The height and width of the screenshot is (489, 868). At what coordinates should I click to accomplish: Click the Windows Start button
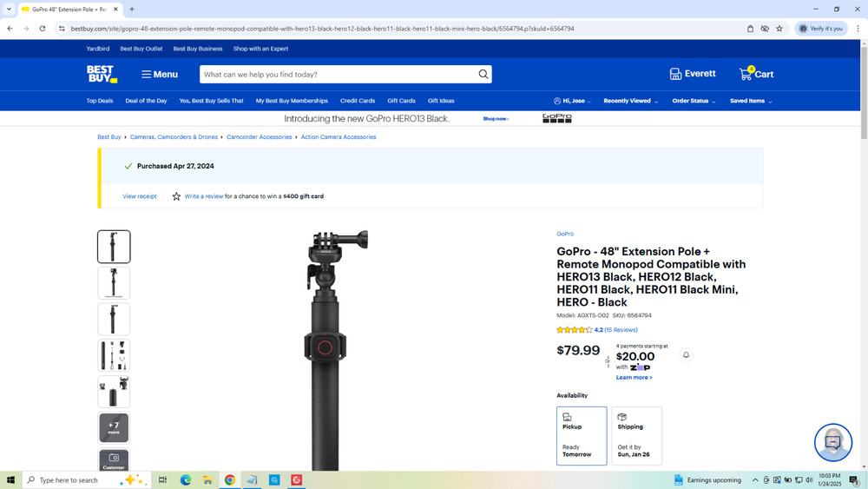click(10, 480)
